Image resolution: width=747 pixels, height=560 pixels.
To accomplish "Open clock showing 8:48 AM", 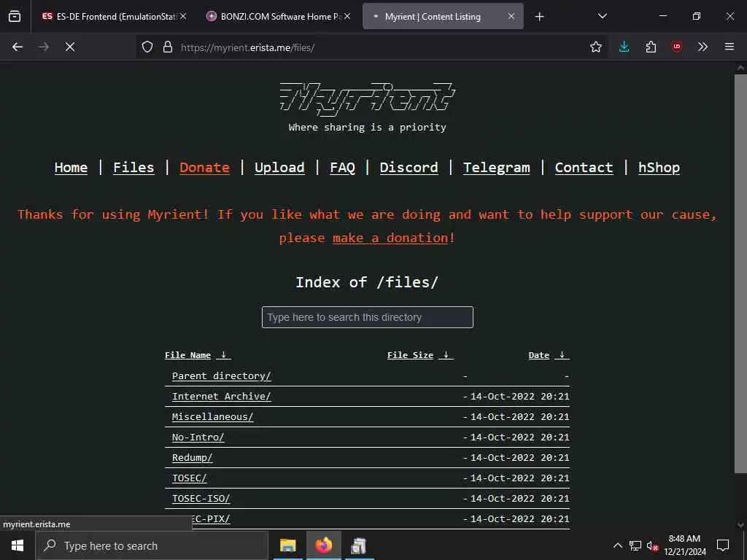I will [684, 545].
